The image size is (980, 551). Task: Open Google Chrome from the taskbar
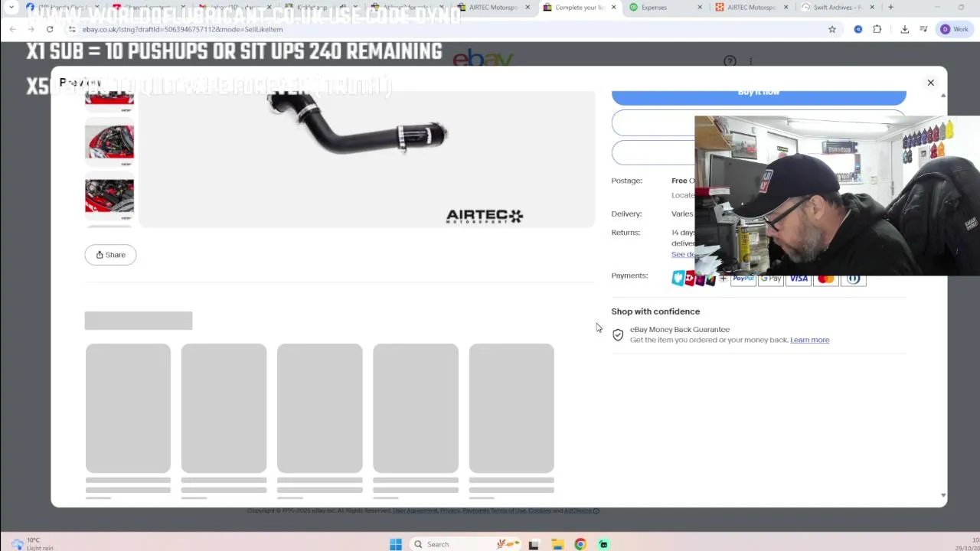click(x=580, y=544)
